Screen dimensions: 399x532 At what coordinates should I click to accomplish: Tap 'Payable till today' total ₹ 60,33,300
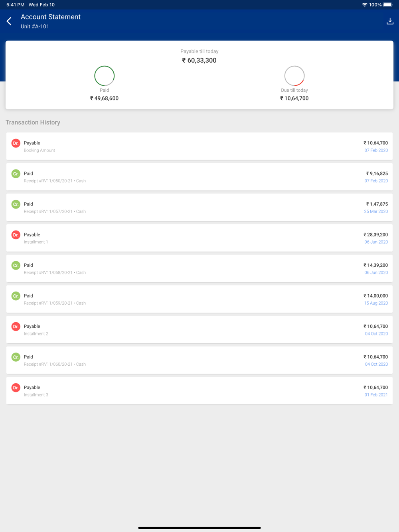[x=199, y=61]
